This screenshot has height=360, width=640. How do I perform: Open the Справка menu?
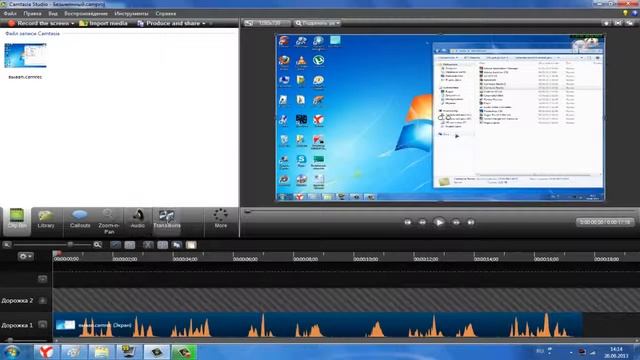coord(165,13)
